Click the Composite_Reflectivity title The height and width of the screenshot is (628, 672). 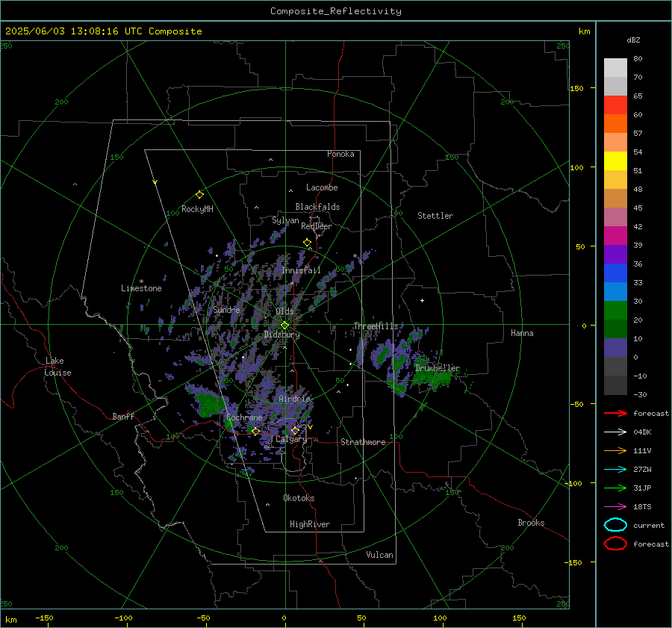[335, 11]
